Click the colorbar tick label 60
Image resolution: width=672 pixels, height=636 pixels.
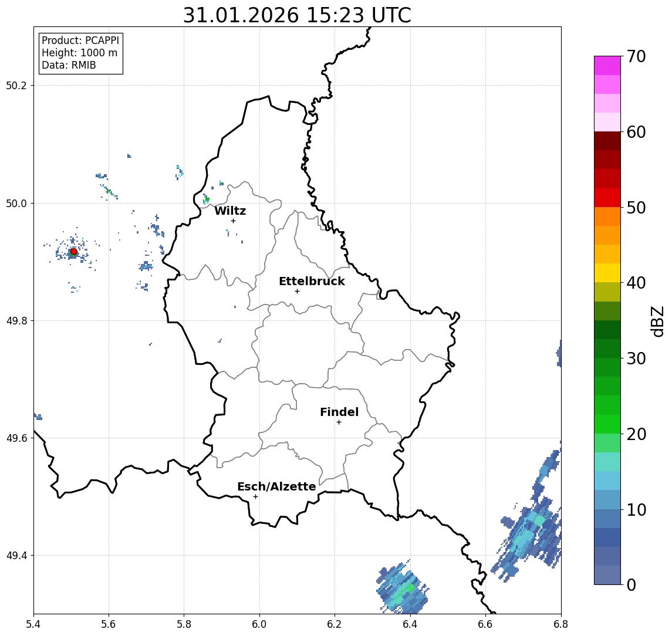click(636, 133)
